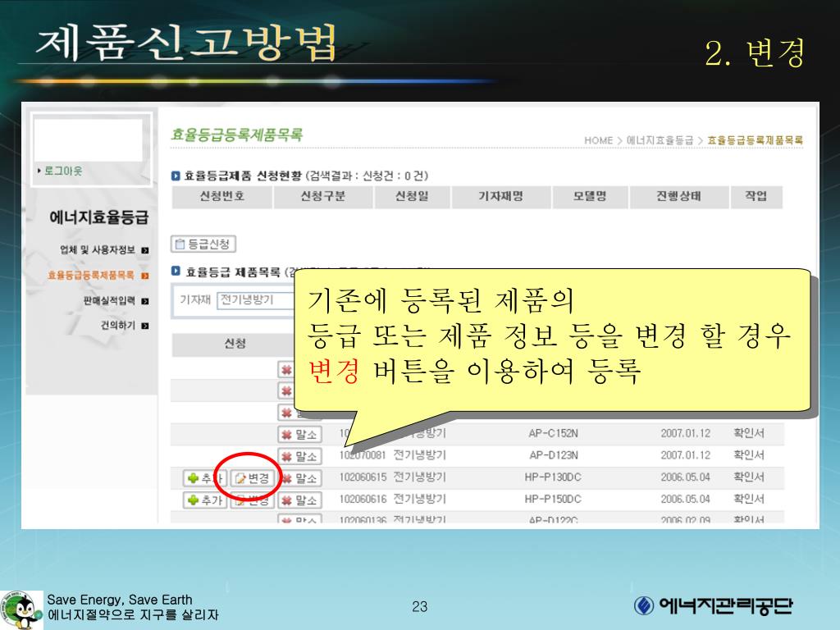This screenshot has width=840, height=630.
Task: Open 효율등급등록제품목록 in the sidebar menu
Action: coord(91,276)
